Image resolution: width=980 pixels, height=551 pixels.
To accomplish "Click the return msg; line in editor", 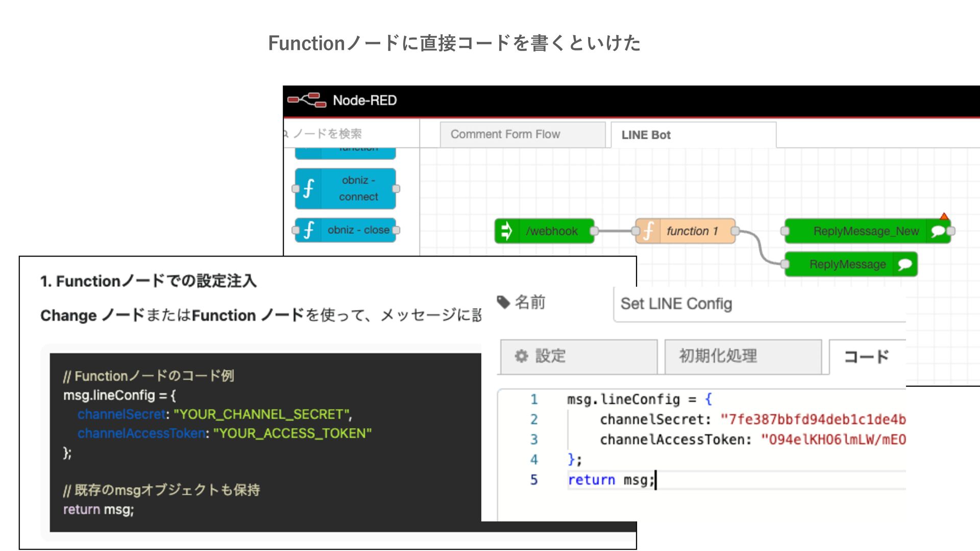I will coord(611,480).
